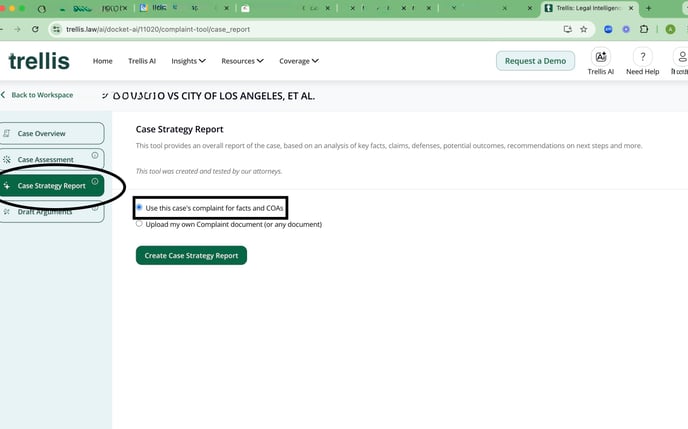Viewport: 688px width, 429px height.
Task: Select 'Upload my own Complaint document' radio
Action: click(139, 224)
